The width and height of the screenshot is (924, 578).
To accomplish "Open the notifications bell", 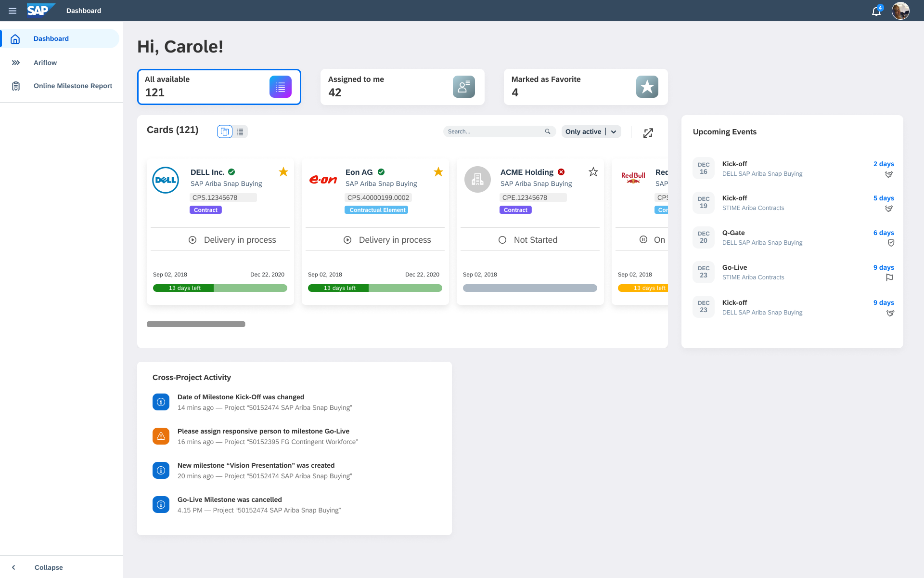I will pos(876,11).
